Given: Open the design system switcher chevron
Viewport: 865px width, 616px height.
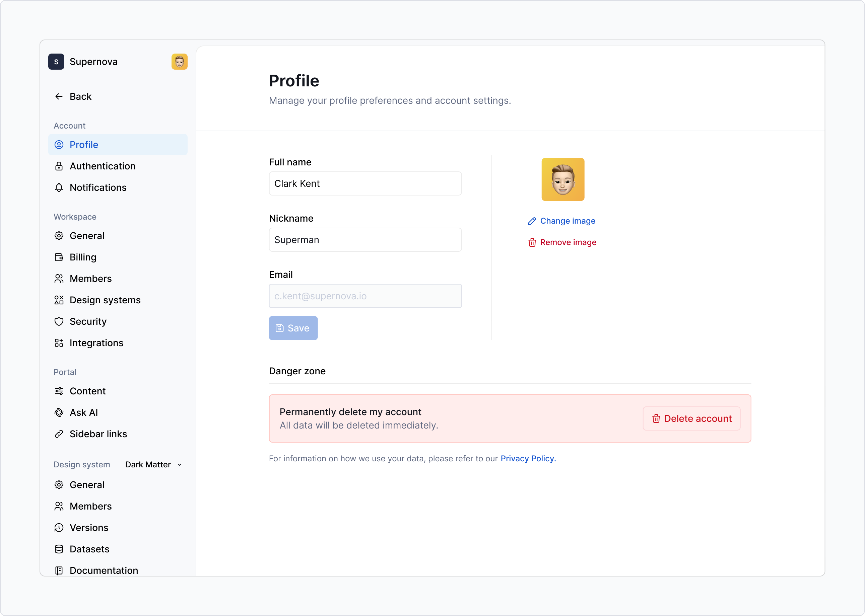Looking at the screenshot, I should [x=180, y=464].
